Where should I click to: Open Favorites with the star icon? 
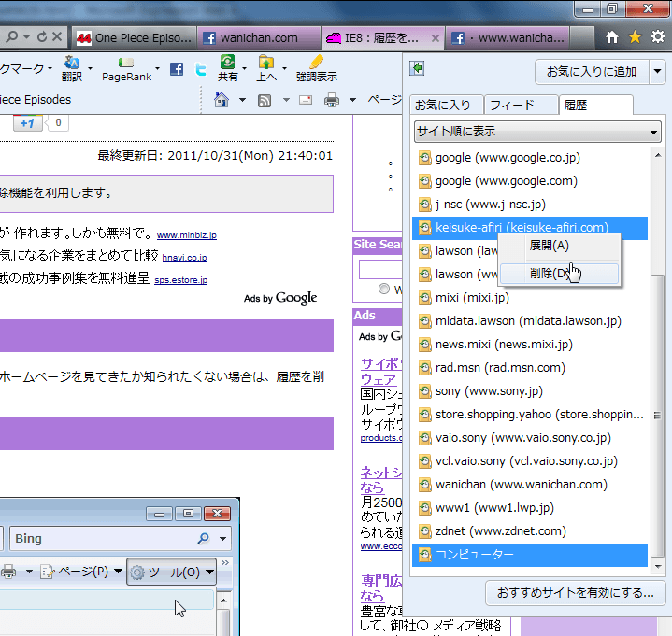coord(635,37)
